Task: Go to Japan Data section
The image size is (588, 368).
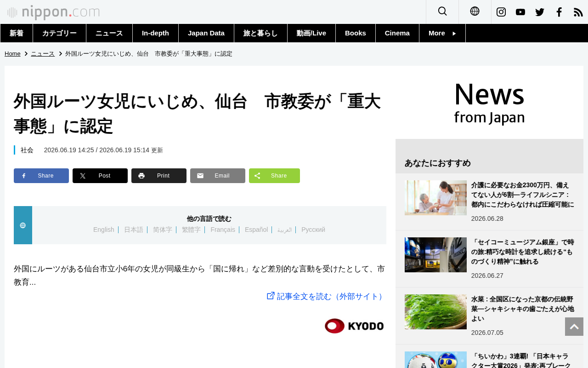Action: 206,33
